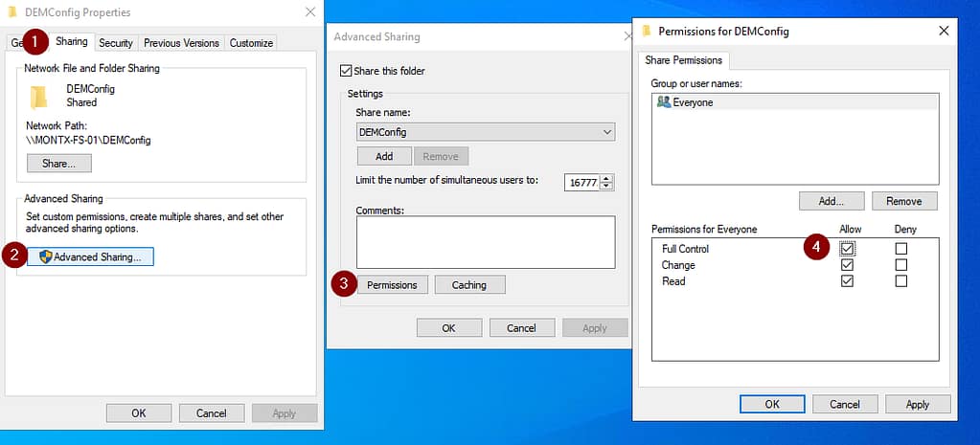This screenshot has height=445, width=980.
Task: Enable Allow Full Control checkbox
Action: 847,249
